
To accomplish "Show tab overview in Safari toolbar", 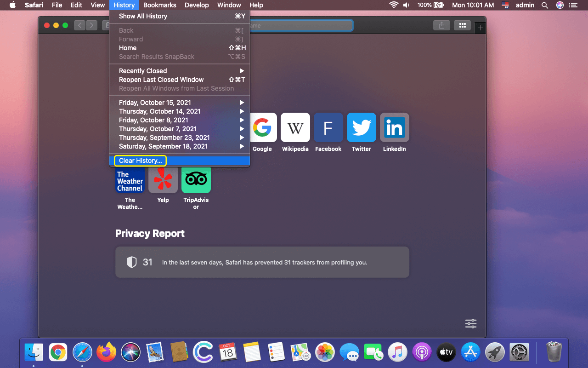I will [x=463, y=26].
